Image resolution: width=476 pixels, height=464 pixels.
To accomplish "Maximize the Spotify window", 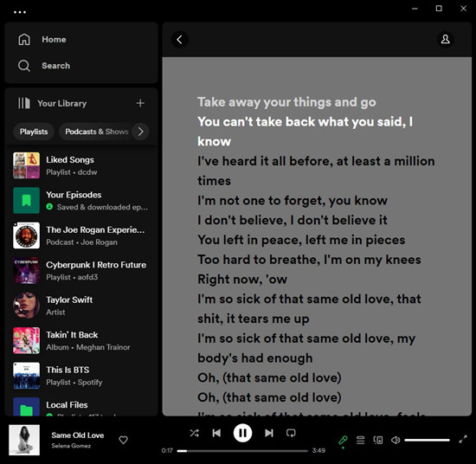I will [439, 9].
